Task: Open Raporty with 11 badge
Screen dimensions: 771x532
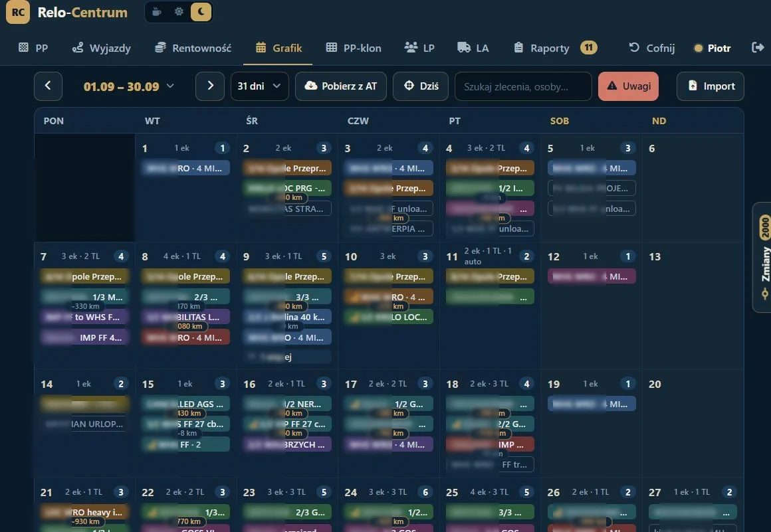Action: click(555, 48)
